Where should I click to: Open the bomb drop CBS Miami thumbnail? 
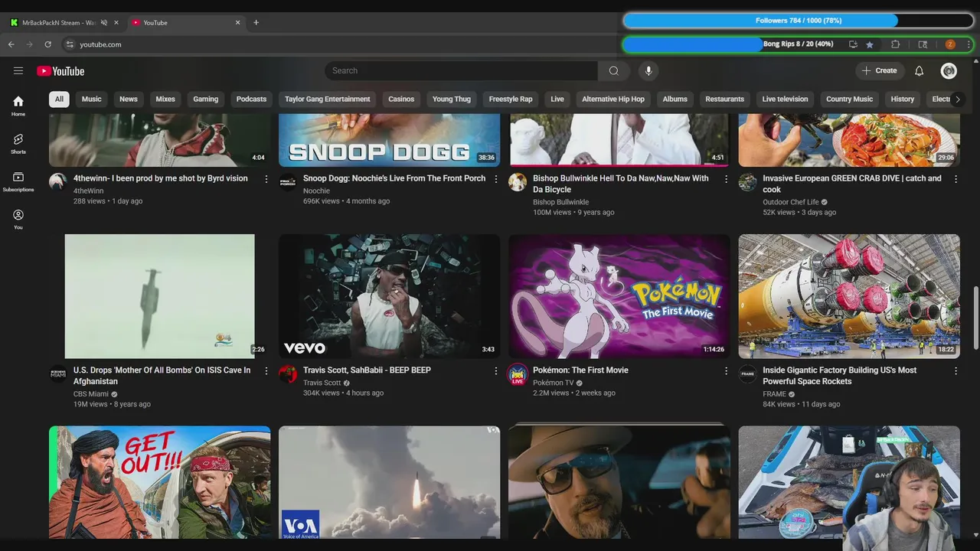(x=159, y=296)
